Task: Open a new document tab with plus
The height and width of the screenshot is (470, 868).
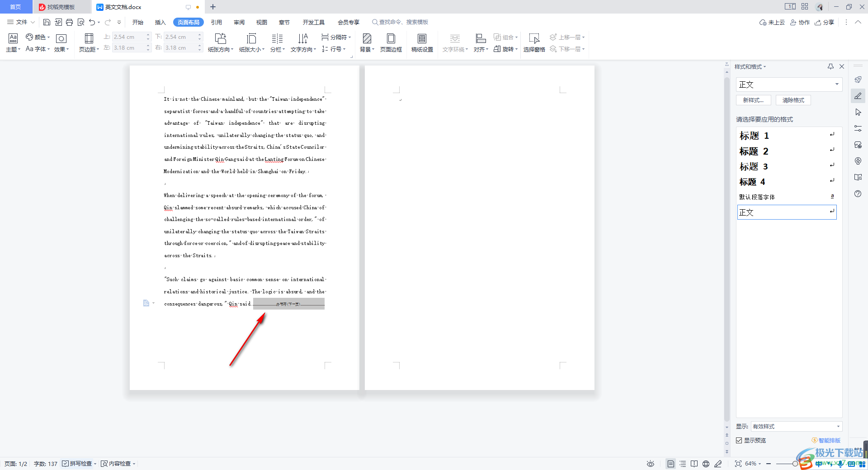Action: tap(213, 7)
